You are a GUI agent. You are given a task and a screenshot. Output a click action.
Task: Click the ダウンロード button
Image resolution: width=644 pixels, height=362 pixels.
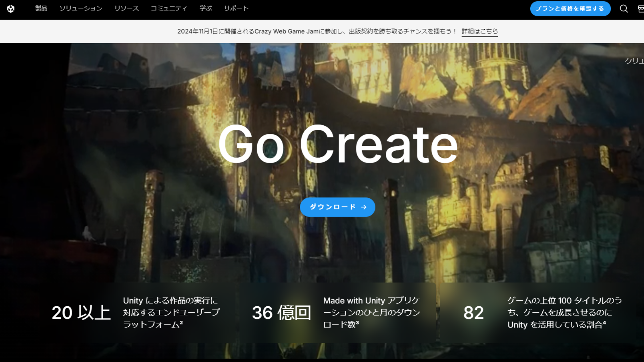337,207
